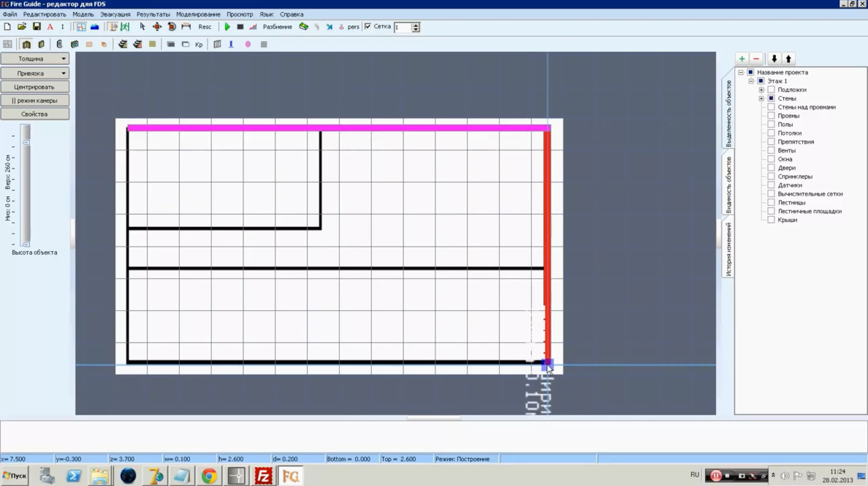Select the wall drawing tool icon

click(26, 44)
